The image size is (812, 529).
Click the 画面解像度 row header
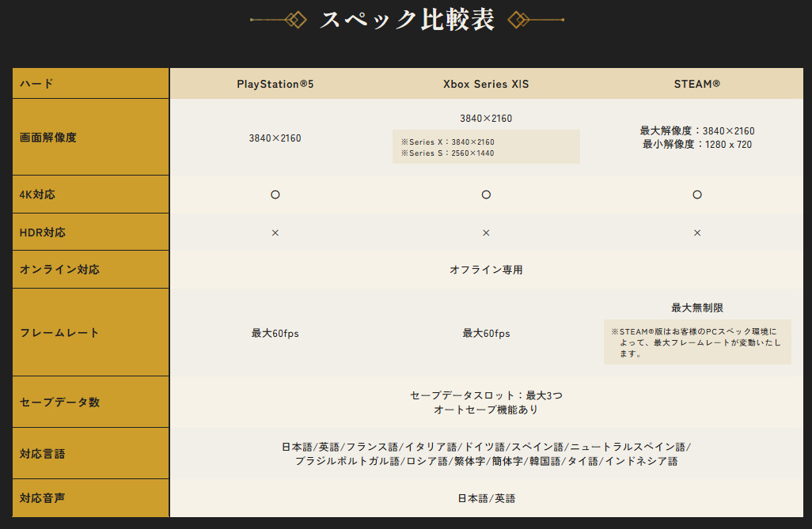(x=48, y=138)
